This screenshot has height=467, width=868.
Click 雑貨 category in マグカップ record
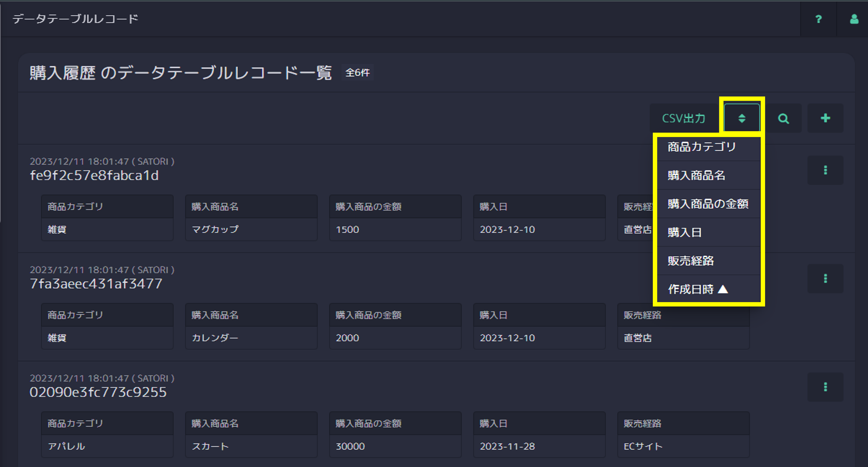pyautogui.click(x=57, y=230)
